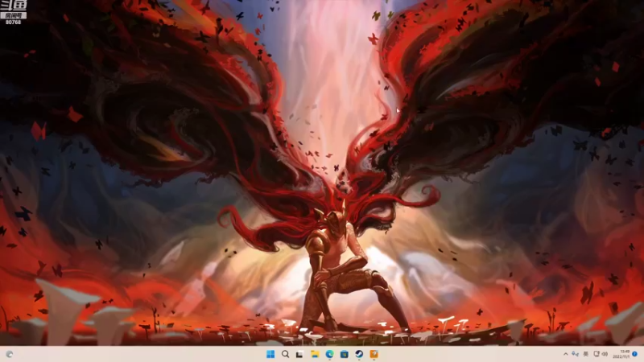Launch File Explorer from the taskbar
The image size is (644, 362).
(315, 354)
